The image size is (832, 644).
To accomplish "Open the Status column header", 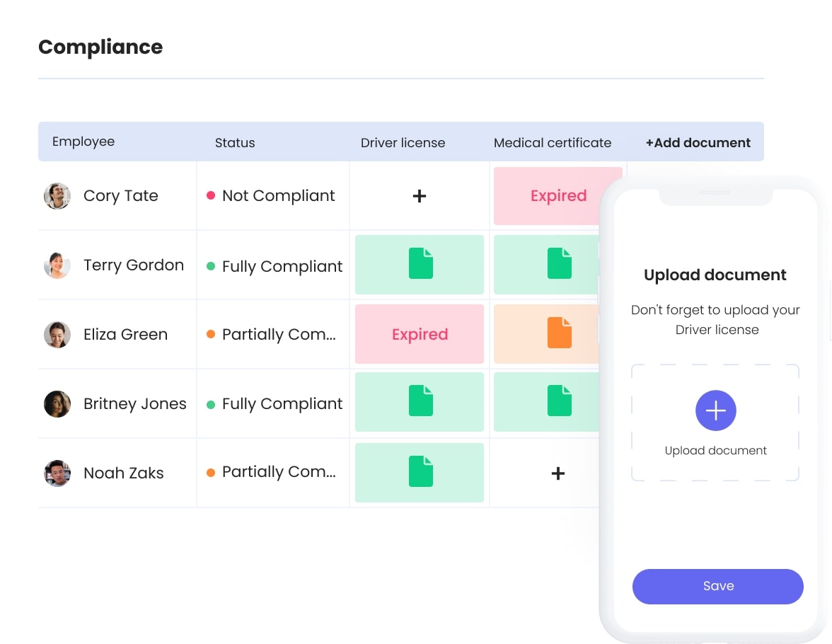I will point(235,142).
